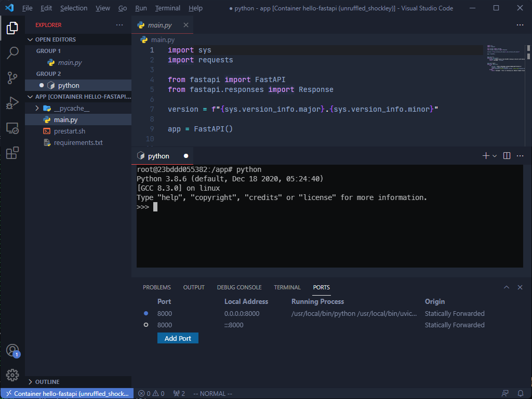Open requirements.txt in the file tree
Screen dimensions: 532x399
click(x=78, y=143)
